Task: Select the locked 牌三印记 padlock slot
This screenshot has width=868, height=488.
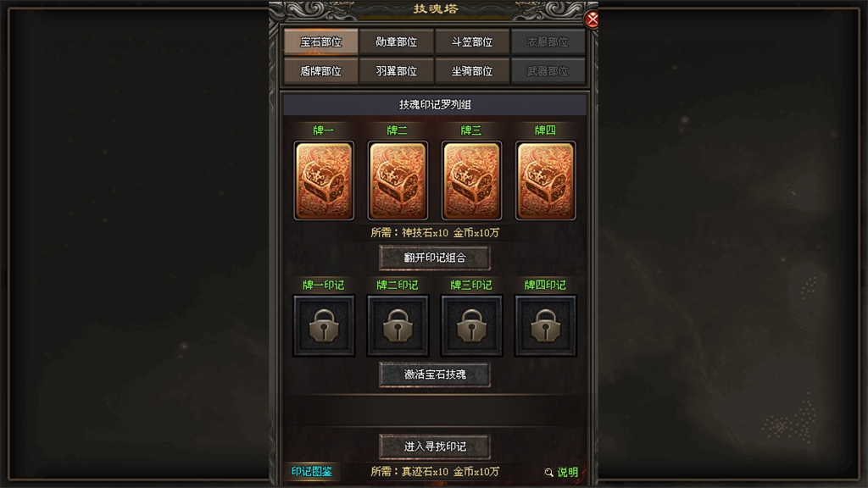Action: (471, 325)
